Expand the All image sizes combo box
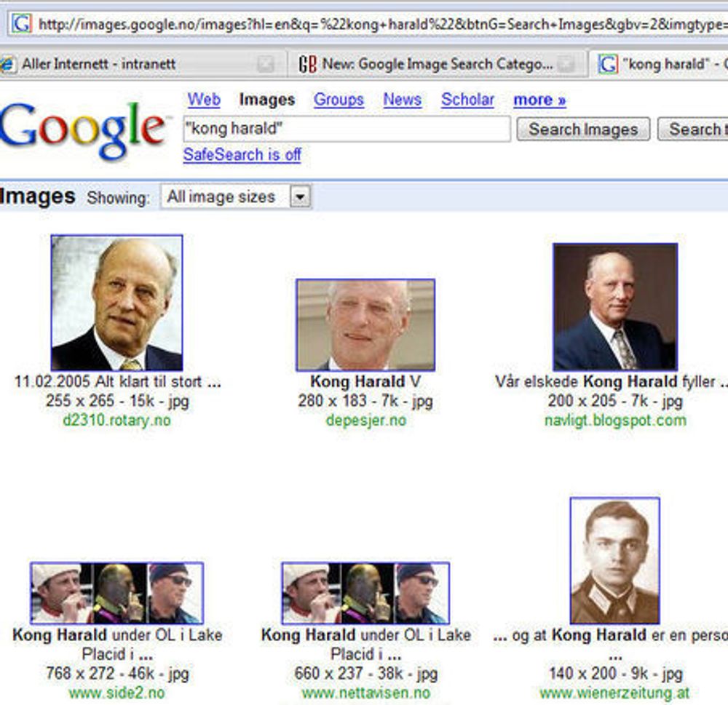 click(x=236, y=196)
